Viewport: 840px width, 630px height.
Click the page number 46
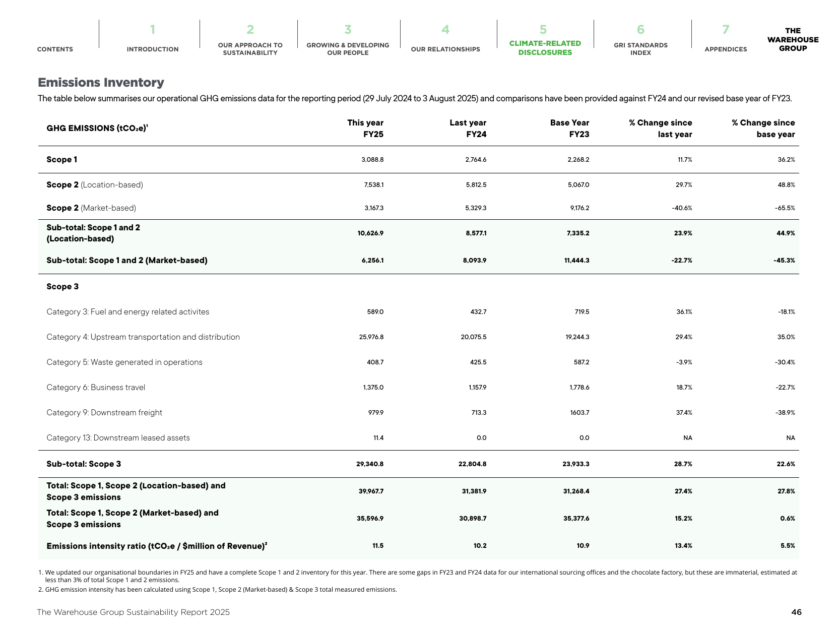796,612
